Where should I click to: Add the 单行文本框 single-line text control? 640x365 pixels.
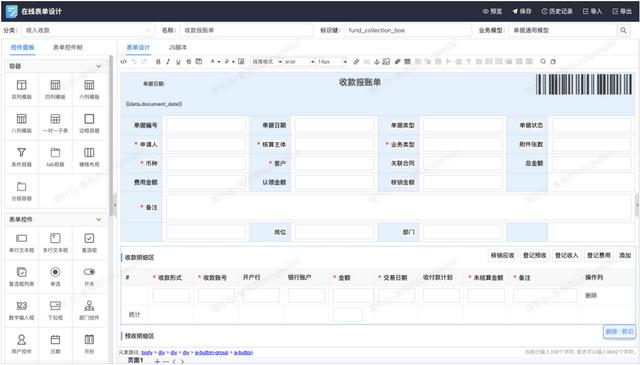[x=21, y=243]
